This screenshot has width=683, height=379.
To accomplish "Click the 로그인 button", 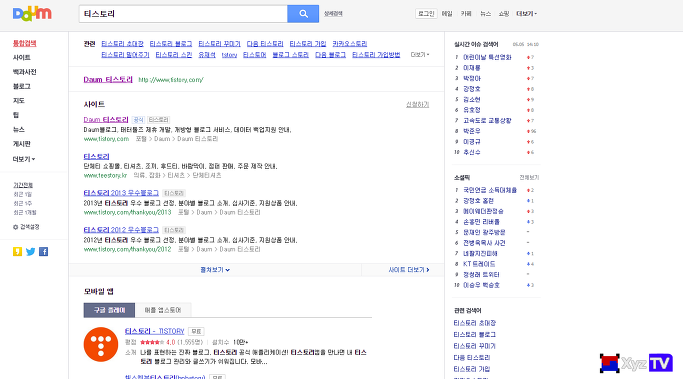I will [x=426, y=14].
